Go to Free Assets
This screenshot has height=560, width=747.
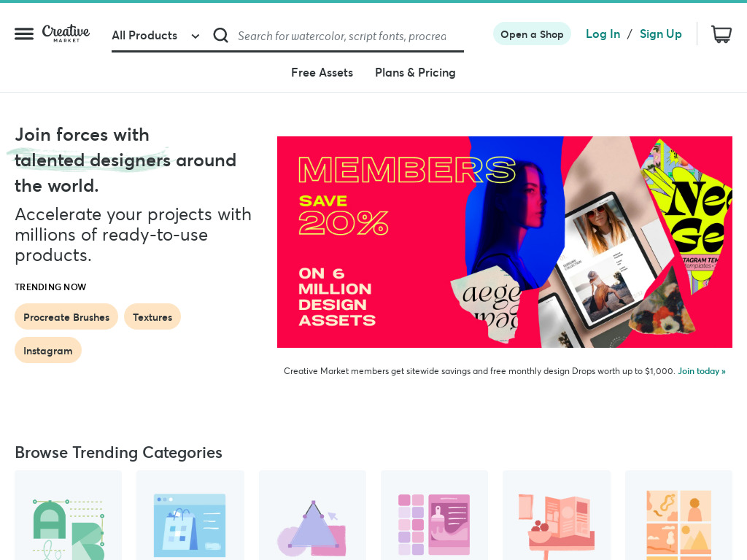point(322,72)
